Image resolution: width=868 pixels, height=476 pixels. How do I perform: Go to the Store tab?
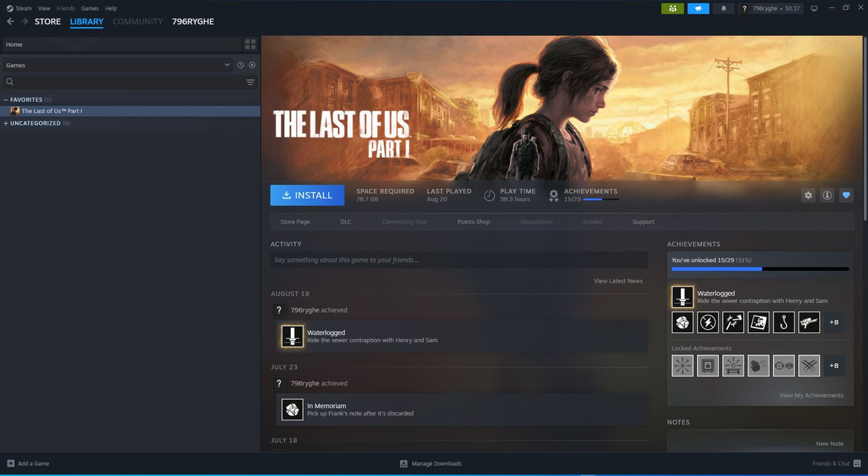(47, 22)
